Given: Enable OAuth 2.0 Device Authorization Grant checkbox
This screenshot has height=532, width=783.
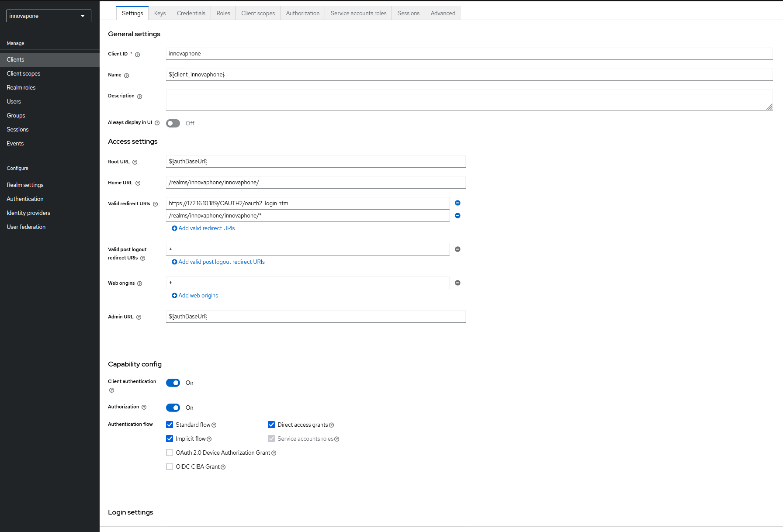Looking at the screenshot, I should pyautogui.click(x=170, y=453).
